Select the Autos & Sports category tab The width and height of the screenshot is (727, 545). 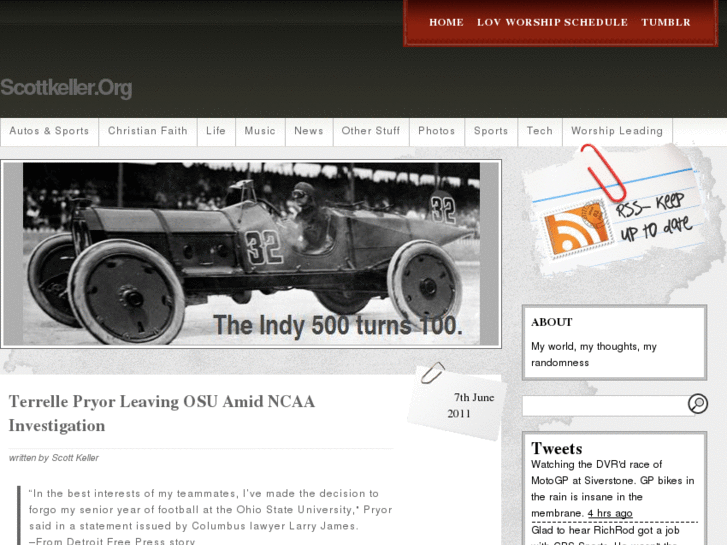coord(49,131)
